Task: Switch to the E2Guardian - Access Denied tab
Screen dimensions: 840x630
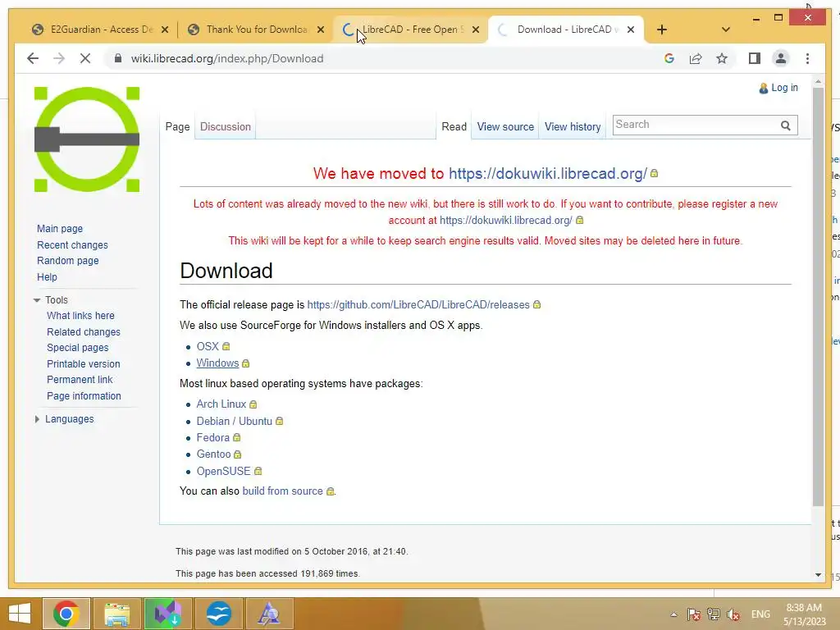Action: pos(99,30)
